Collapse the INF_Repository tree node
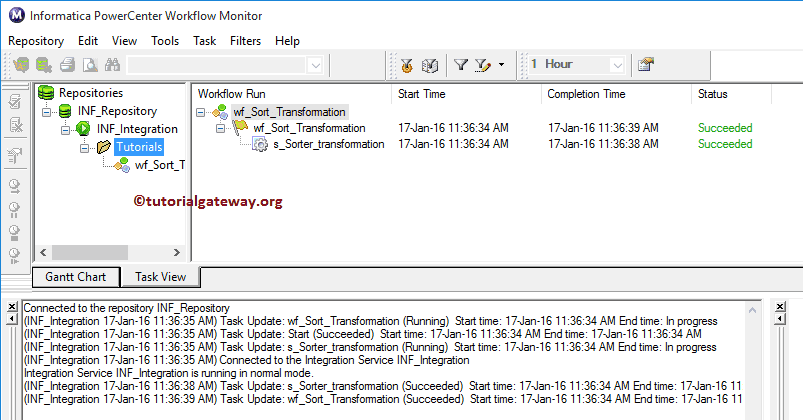Screen dimensions: 803x420 pyautogui.click(x=47, y=111)
